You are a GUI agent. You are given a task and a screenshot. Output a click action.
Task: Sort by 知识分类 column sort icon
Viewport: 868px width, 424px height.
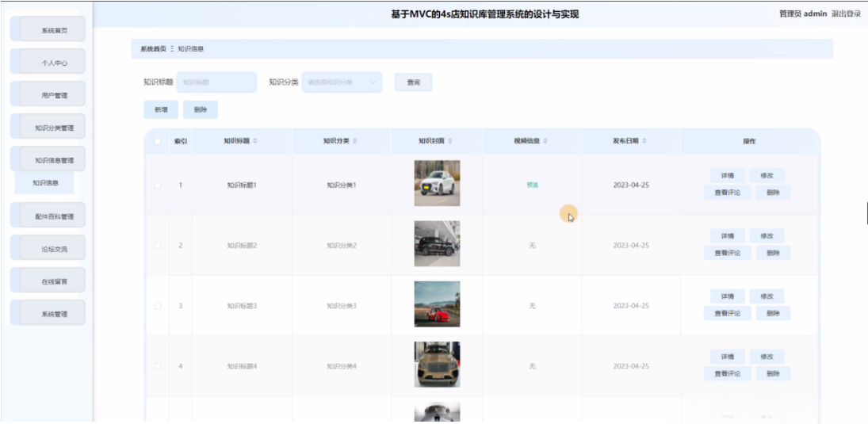tap(355, 141)
